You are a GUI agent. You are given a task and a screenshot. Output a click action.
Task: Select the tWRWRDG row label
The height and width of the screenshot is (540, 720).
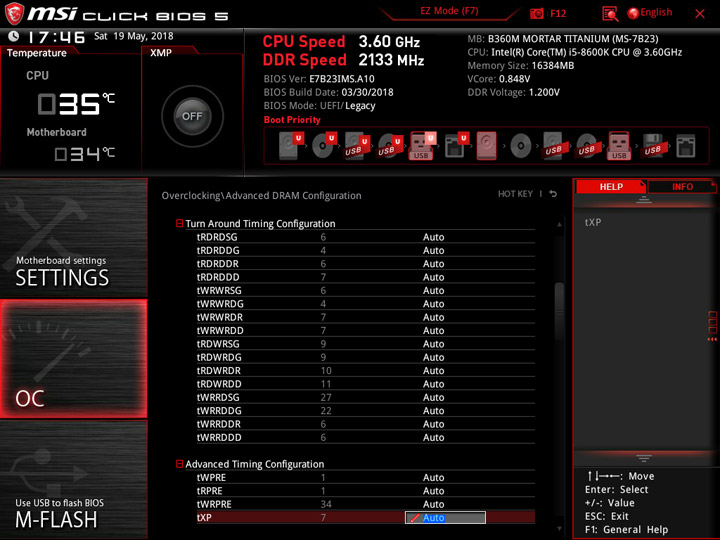[x=220, y=304]
